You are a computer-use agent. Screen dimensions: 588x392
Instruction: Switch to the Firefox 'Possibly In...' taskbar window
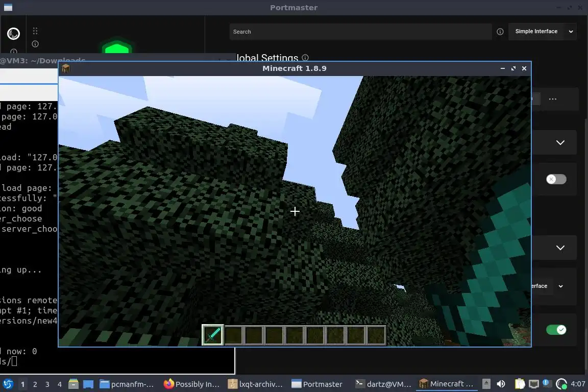click(191, 384)
